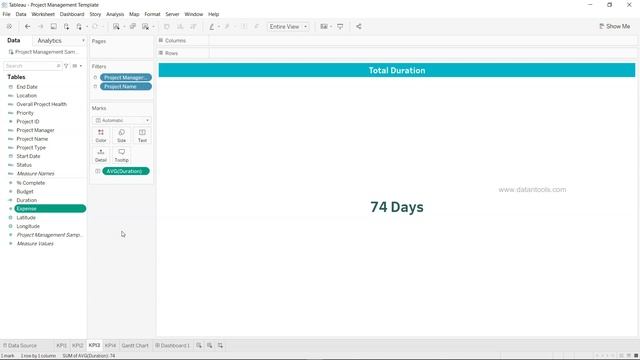Click the Show/Hide Cards icon
Image resolution: width=640 pixels, height=360 pixels.
tap(324, 27)
